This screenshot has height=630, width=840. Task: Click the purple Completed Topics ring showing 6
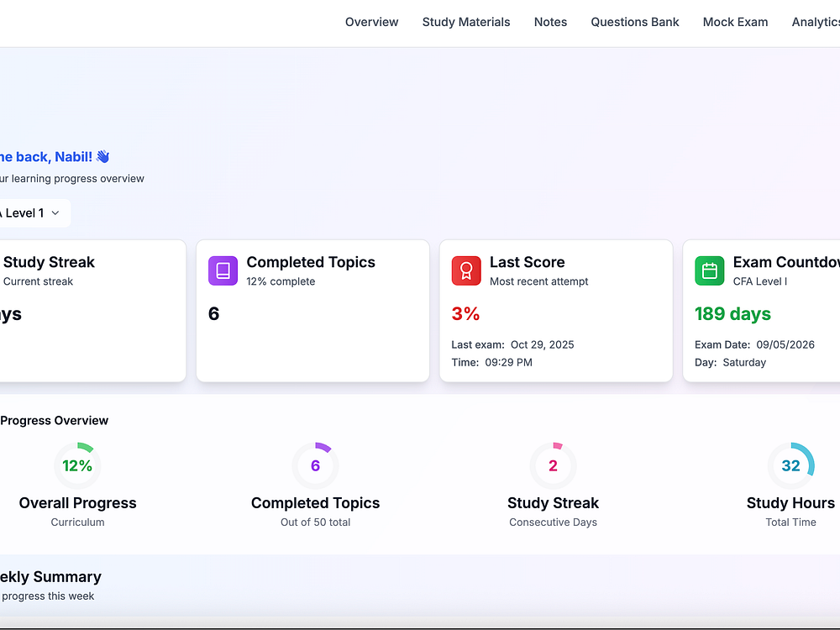click(316, 465)
